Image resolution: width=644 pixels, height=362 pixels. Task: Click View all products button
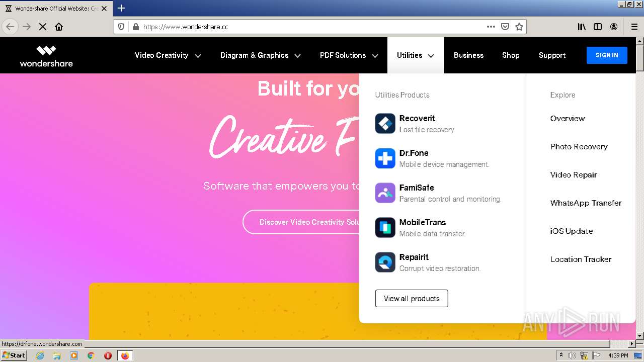(412, 299)
